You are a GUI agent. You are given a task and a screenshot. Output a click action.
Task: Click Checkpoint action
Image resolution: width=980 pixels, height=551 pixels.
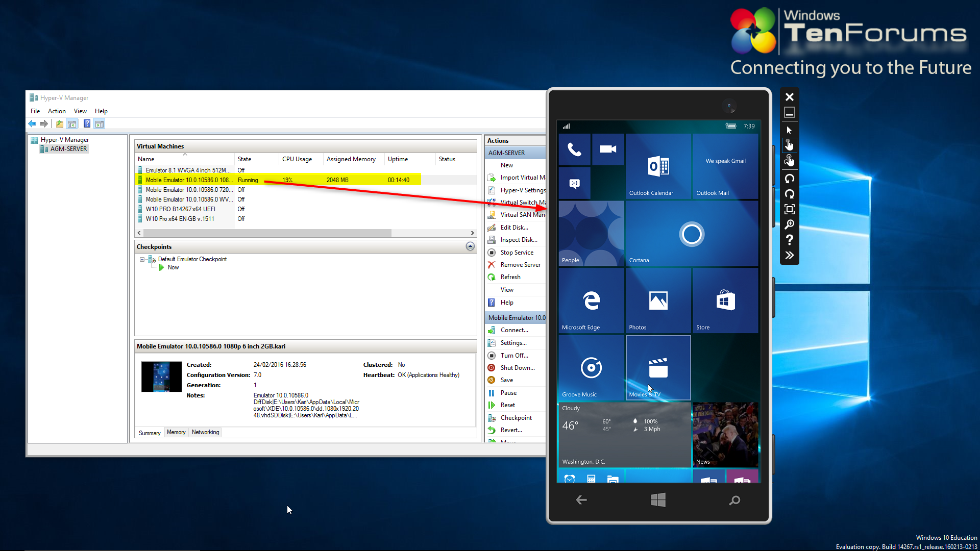coord(516,418)
